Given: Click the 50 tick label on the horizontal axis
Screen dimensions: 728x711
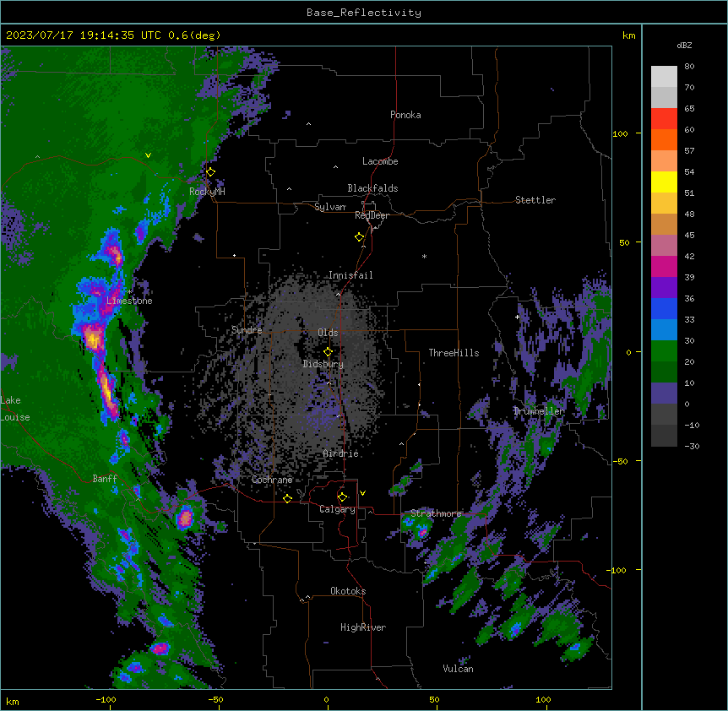Looking at the screenshot, I should tap(434, 699).
